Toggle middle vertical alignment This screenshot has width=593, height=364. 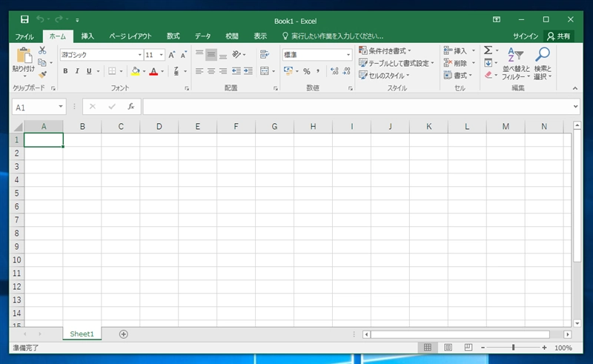tap(211, 54)
